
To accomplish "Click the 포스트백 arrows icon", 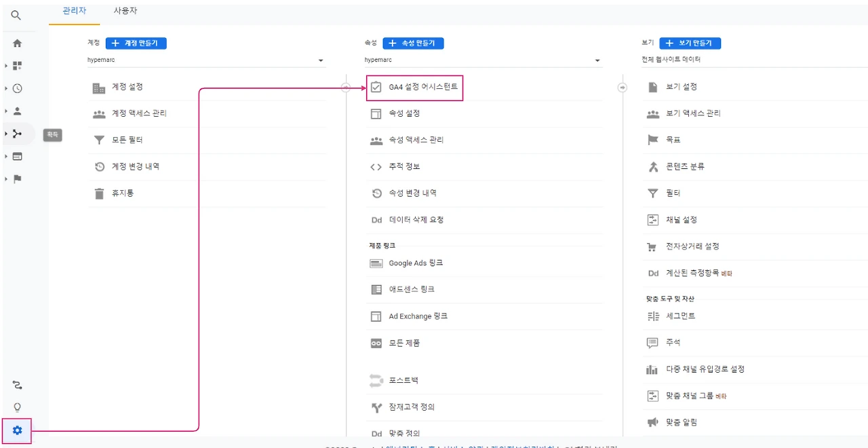I will pyautogui.click(x=376, y=381).
